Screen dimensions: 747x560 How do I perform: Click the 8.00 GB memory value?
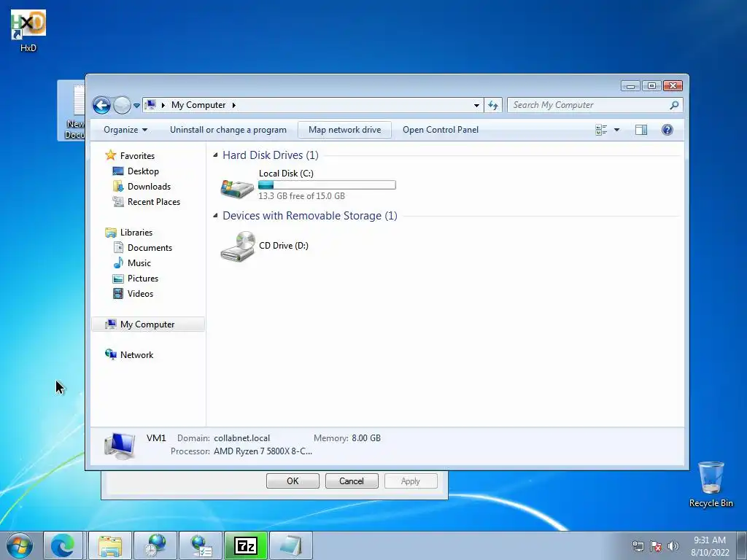366,438
